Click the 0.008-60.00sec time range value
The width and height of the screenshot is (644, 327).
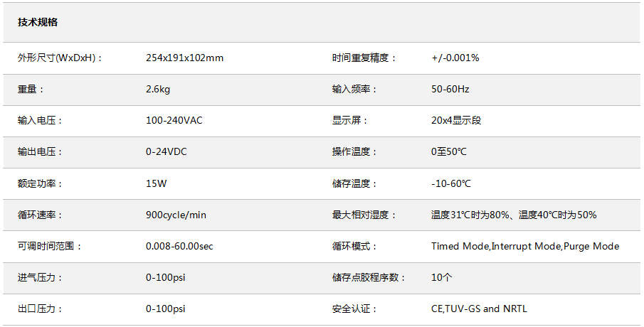179,247
